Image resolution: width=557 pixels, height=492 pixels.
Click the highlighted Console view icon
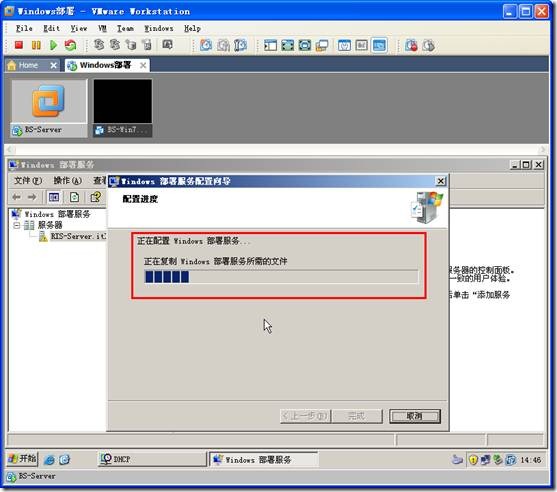[379, 45]
